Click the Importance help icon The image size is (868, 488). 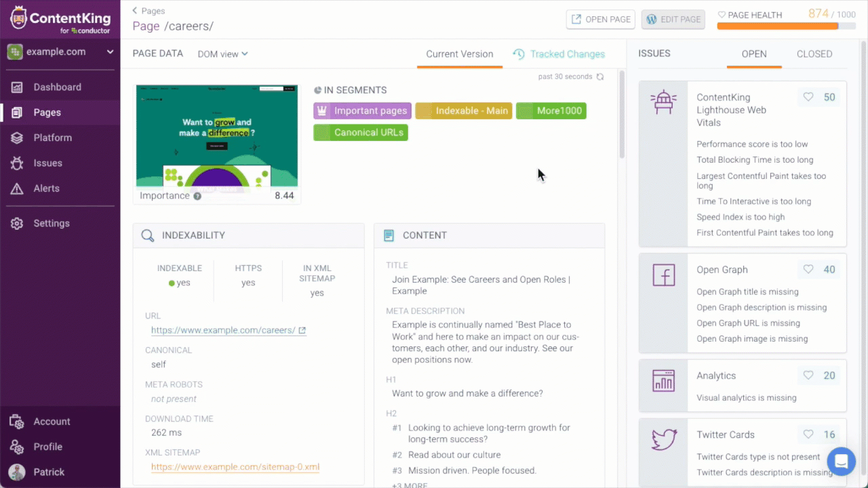(197, 196)
